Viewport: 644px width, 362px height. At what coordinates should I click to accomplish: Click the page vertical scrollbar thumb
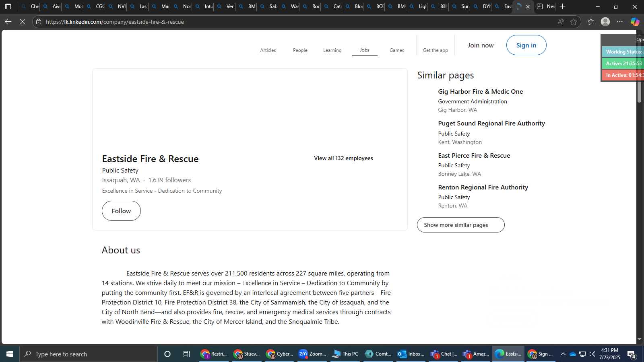tap(639, 68)
